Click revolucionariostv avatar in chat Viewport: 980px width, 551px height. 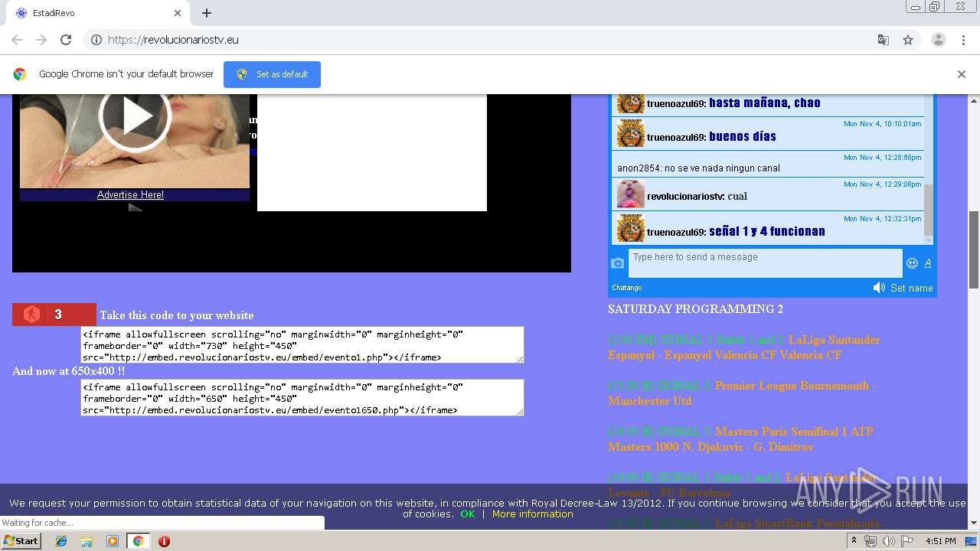click(631, 194)
